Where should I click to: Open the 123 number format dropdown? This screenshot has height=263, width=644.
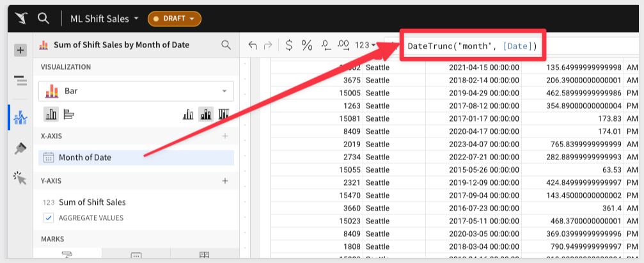coord(365,45)
